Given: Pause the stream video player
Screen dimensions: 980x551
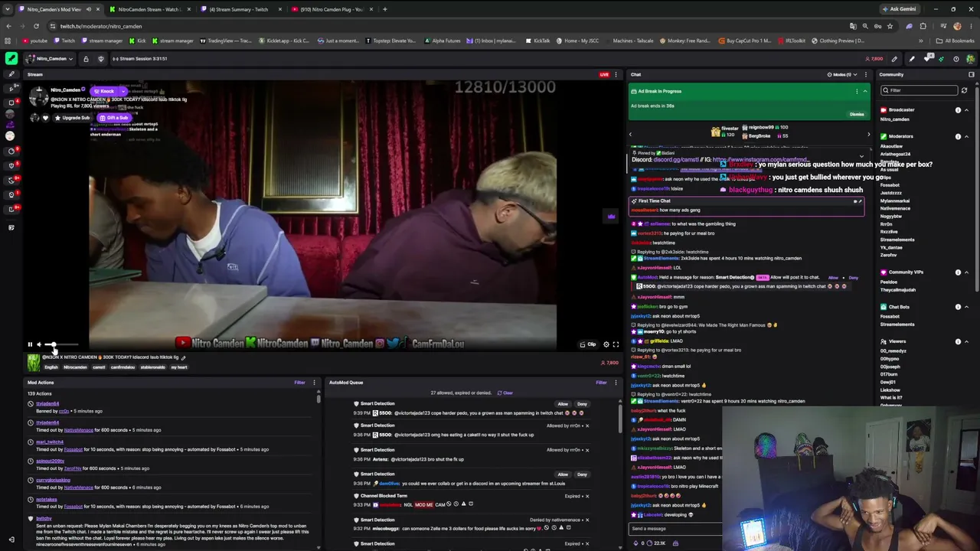Looking at the screenshot, I should pyautogui.click(x=30, y=344).
